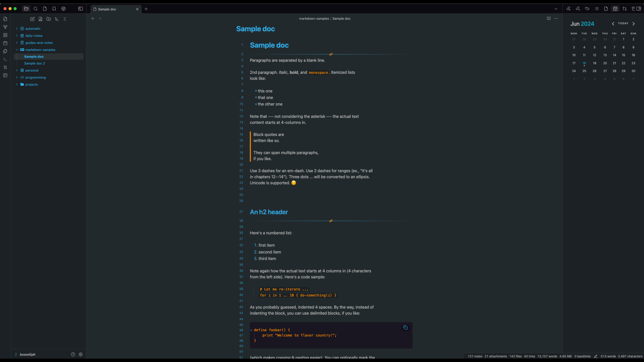Click the new note pencil icon
Image resolution: width=644 pixels, height=362 pixels.
coord(33,19)
